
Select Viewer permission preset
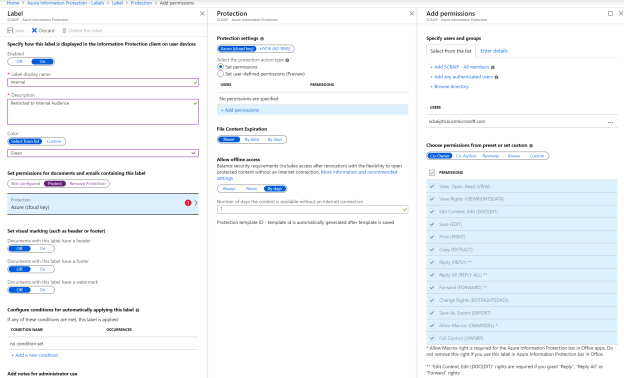point(514,156)
